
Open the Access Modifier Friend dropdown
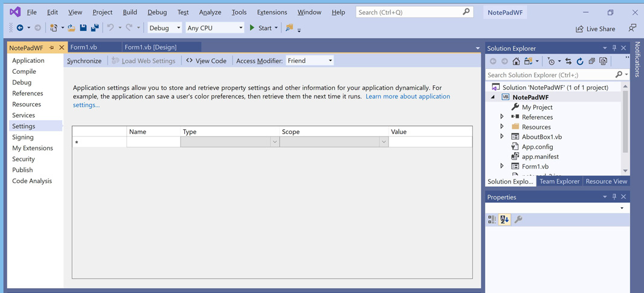tap(310, 60)
